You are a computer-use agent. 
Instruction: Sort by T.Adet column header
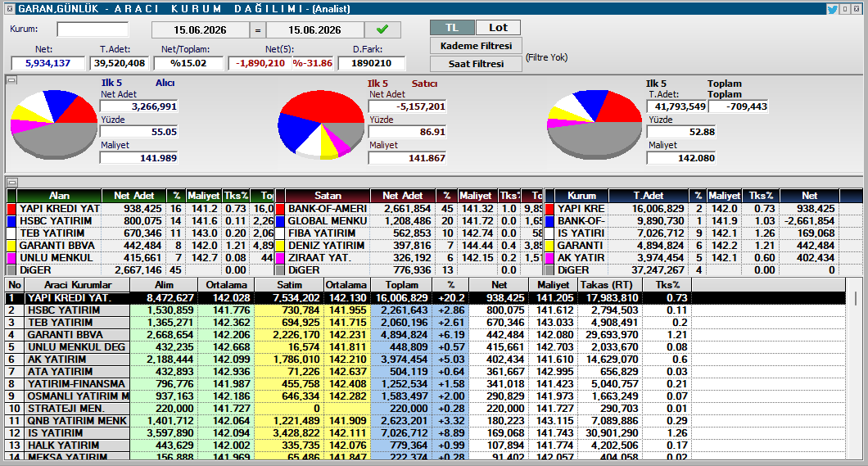point(649,196)
